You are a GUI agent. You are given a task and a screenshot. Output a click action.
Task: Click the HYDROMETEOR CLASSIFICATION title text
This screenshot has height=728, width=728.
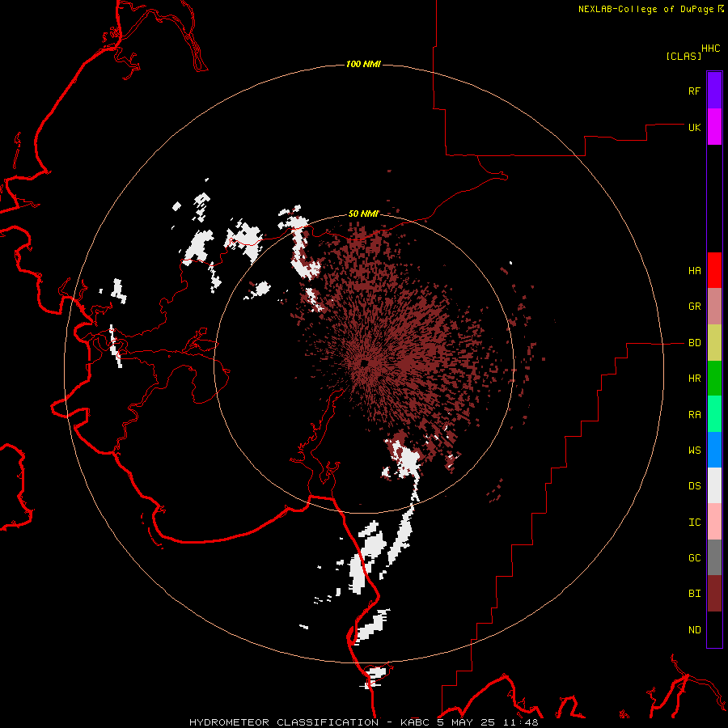tap(284, 722)
